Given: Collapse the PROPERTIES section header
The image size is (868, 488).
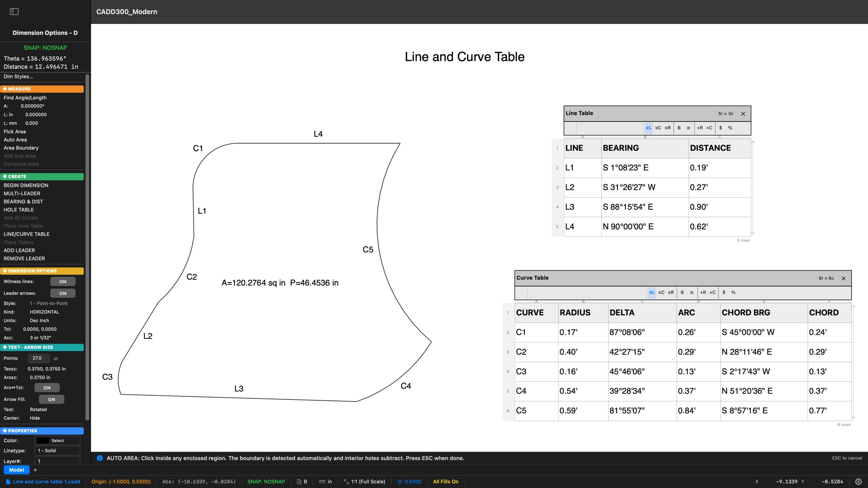Looking at the screenshot, I should pos(42,431).
